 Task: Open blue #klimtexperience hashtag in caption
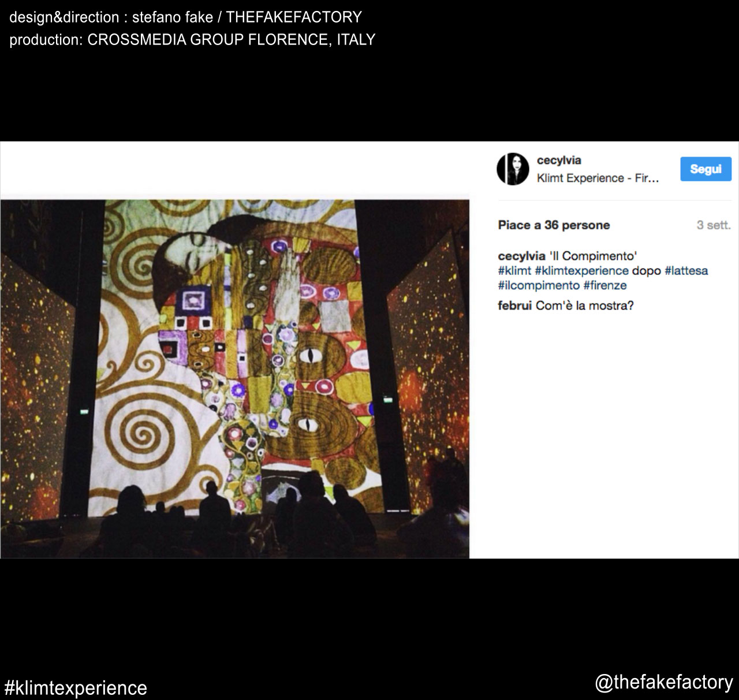pos(581,271)
